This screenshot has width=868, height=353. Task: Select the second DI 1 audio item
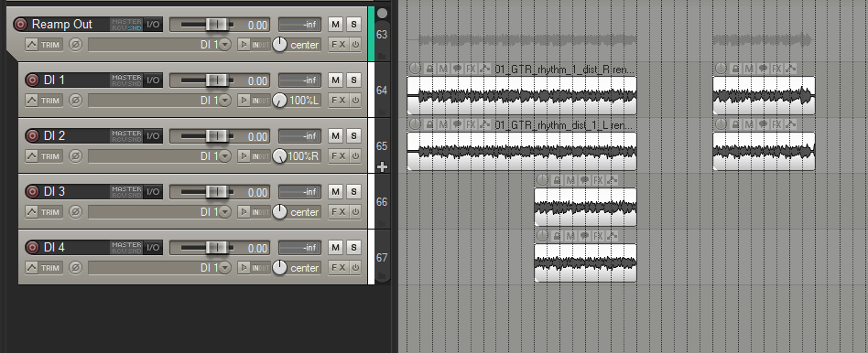click(764, 95)
